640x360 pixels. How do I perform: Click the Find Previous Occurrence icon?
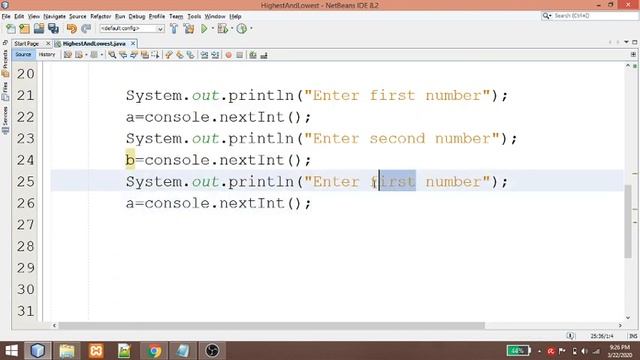point(123,55)
